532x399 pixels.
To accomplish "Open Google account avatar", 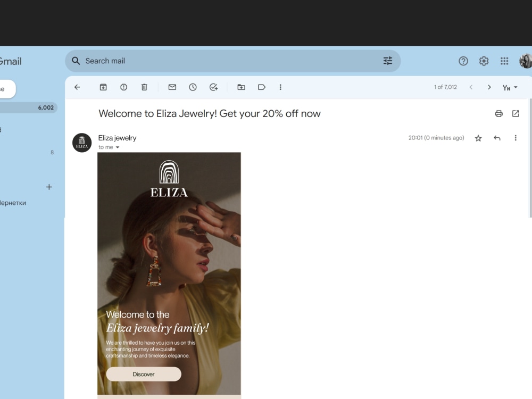I will [x=526, y=61].
